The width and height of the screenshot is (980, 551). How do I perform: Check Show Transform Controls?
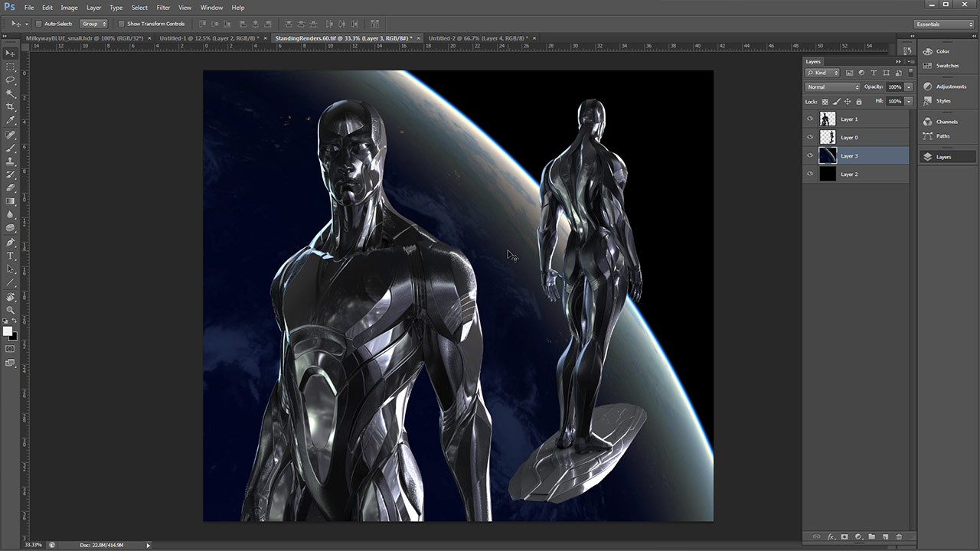(121, 24)
